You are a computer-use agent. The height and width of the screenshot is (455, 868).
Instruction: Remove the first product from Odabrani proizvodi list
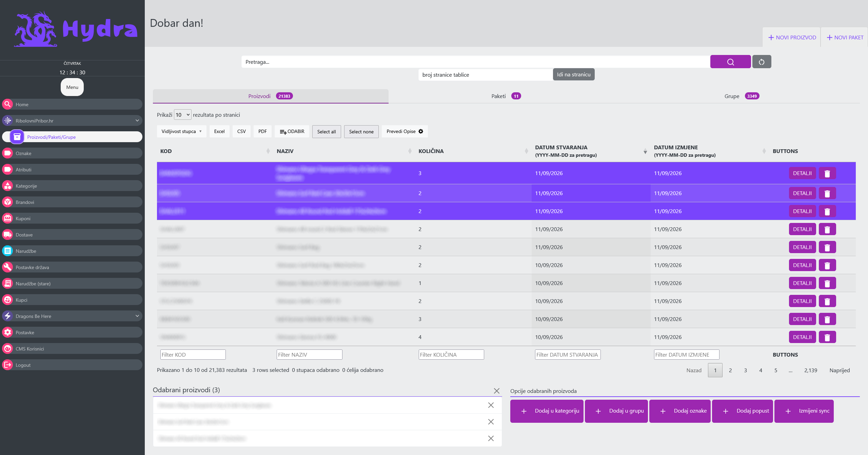tap(491, 405)
